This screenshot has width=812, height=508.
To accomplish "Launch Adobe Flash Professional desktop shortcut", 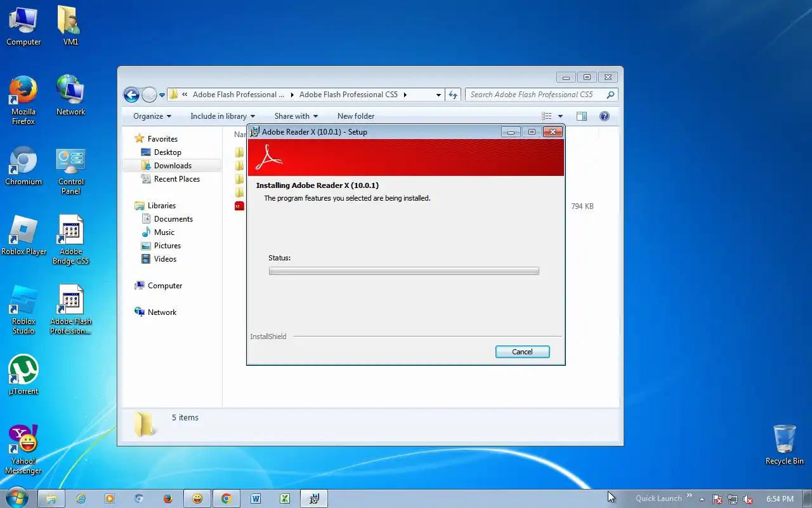I will coord(70,310).
